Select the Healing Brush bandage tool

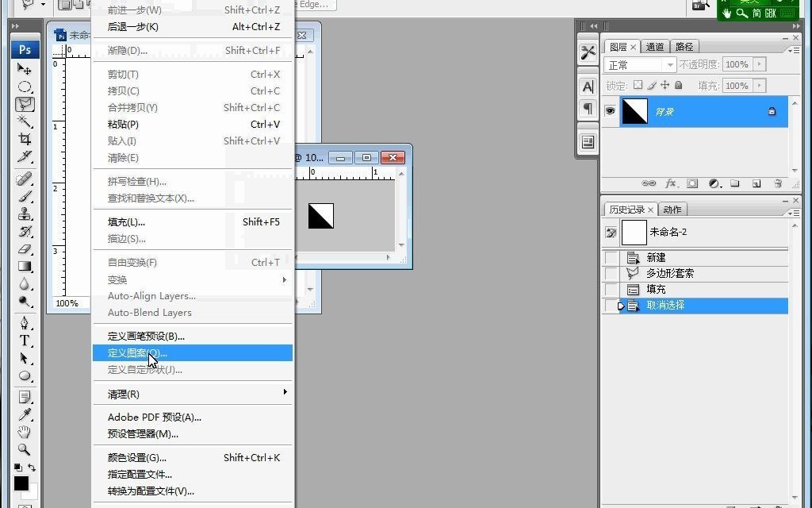click(x=25, y=179)
